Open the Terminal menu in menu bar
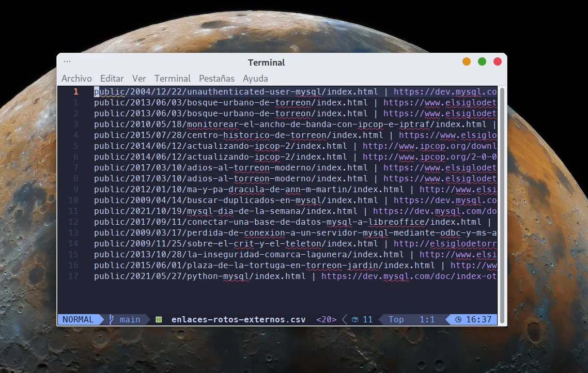 172,79
